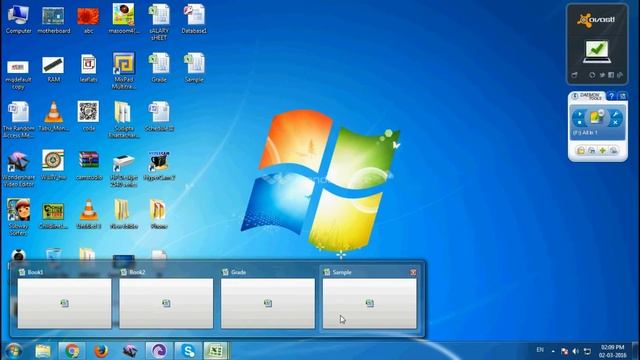Open the volume speaker icon in tray
This screenshot has width=640, height=360.
[576, 351]
